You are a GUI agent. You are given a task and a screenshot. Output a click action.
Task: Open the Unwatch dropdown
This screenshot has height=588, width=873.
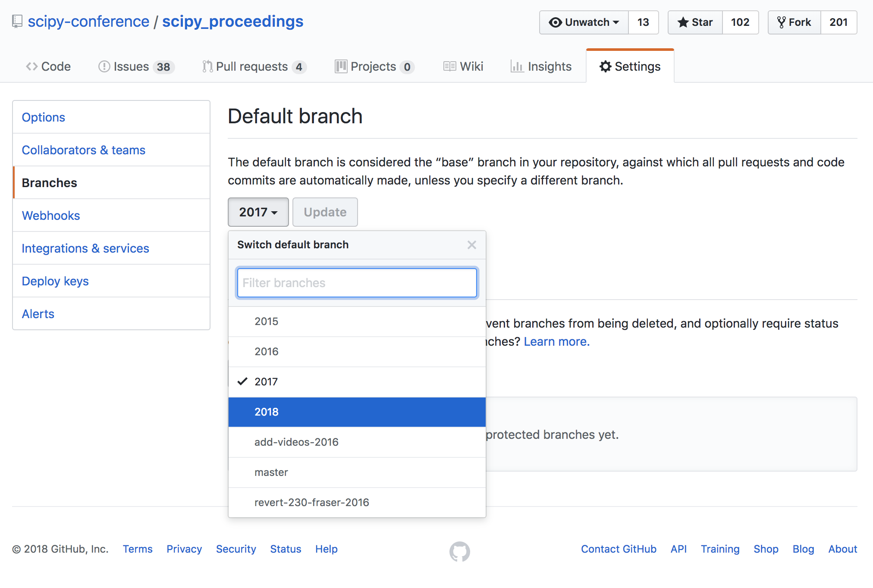(584, 22)
